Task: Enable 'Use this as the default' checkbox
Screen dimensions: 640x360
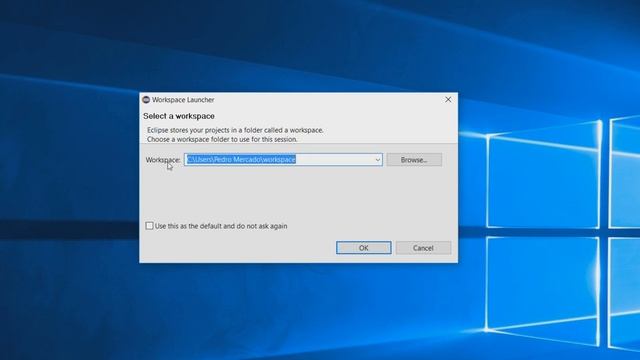Action: 149,226
